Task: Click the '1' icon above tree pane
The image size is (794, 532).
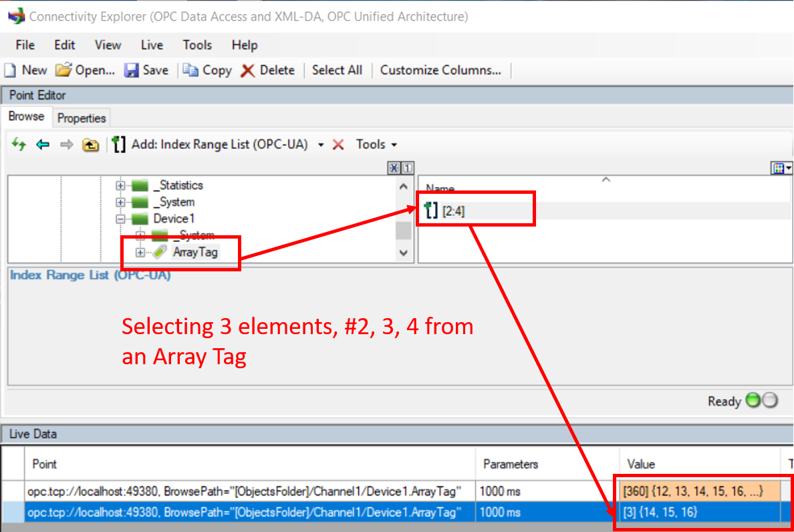Action: click(x=407, y=168)
